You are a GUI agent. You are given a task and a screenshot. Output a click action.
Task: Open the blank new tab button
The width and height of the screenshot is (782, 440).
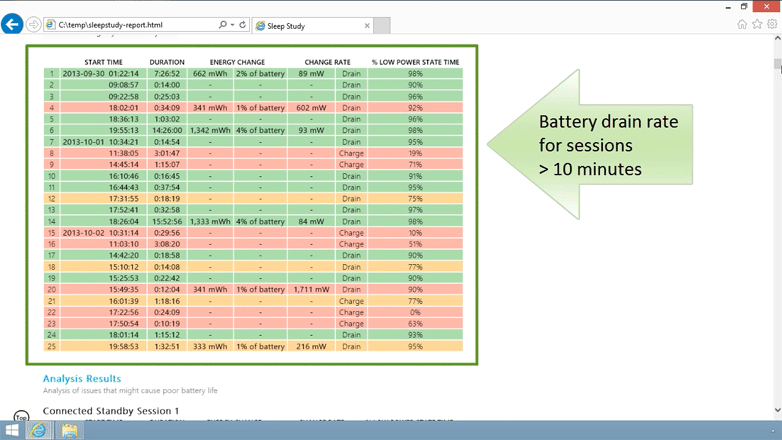382,26
